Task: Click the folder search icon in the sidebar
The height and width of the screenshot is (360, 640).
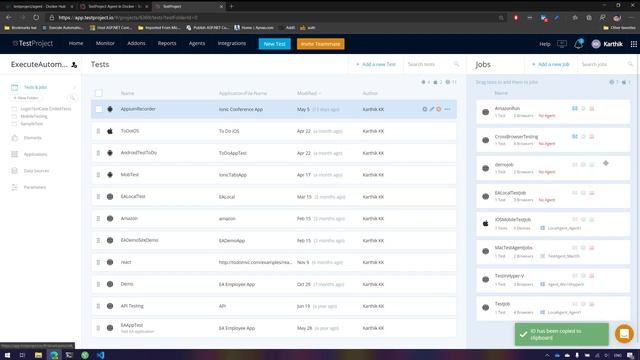Action: (72, 98)
